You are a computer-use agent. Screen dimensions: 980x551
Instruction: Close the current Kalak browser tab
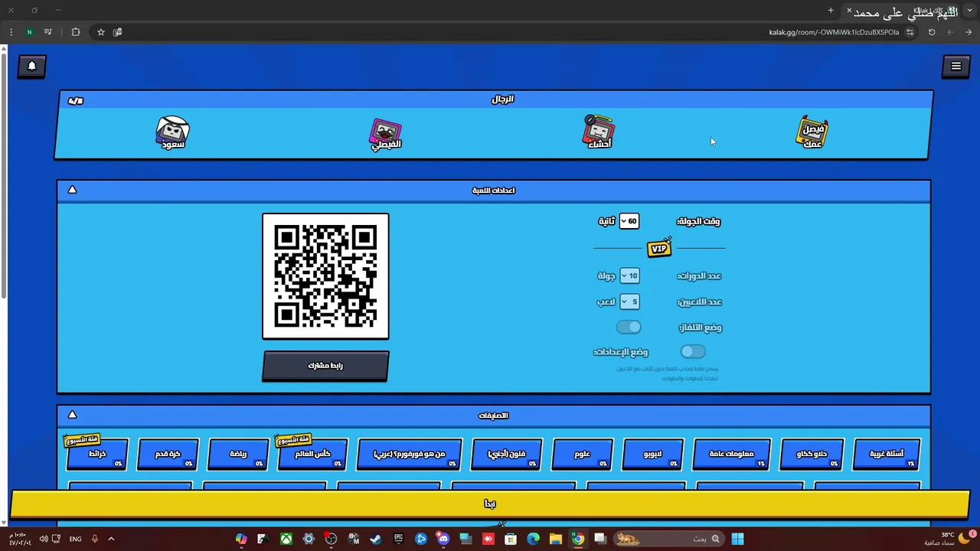pos(848,10)
